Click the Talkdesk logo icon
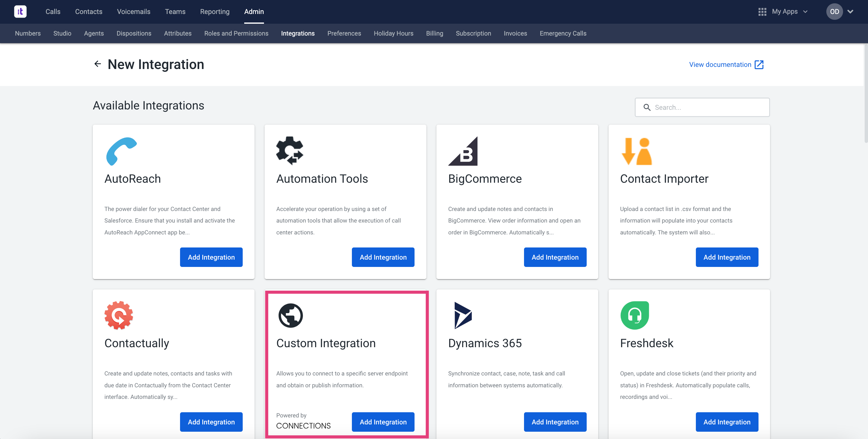868x439 pixels. 20,12
